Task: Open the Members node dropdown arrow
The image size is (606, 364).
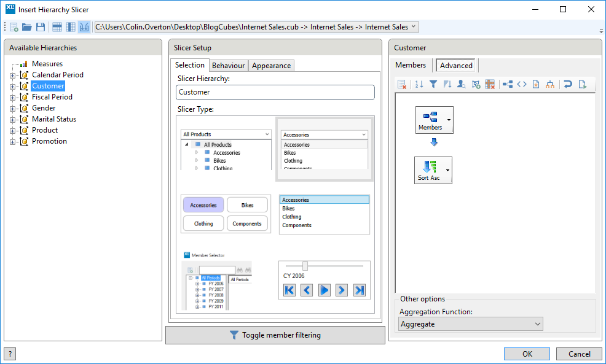Action: coord(449,120)
